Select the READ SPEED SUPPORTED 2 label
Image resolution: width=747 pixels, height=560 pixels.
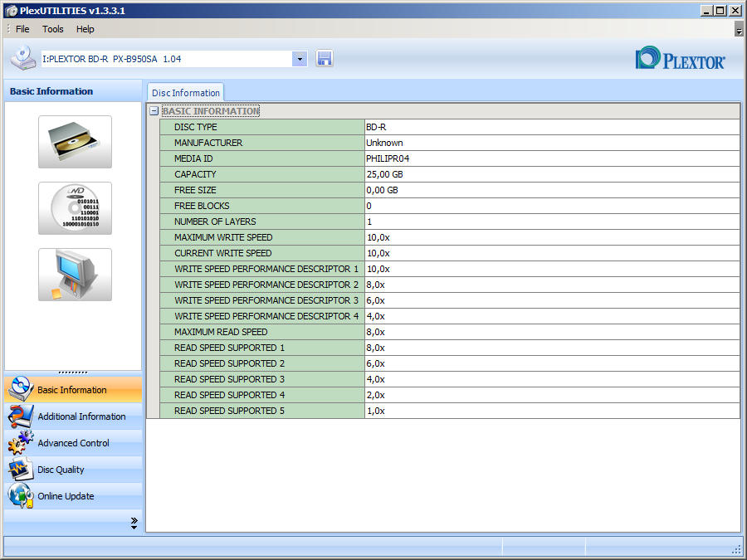pyautogui.click(x=229, y=363)
